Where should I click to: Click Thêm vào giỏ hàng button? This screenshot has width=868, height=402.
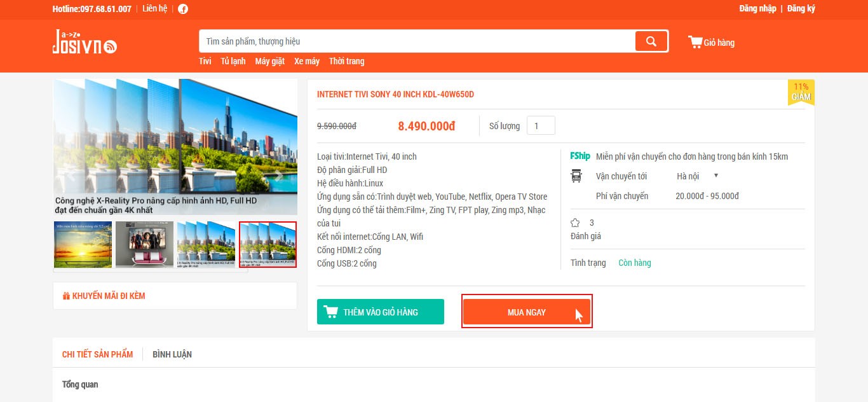(x=381, y=312)
